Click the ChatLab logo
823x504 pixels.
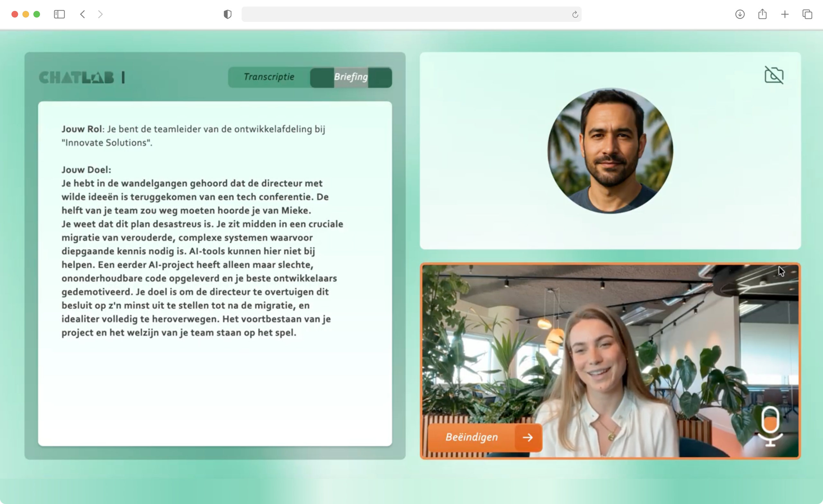[x=77, y=77]
